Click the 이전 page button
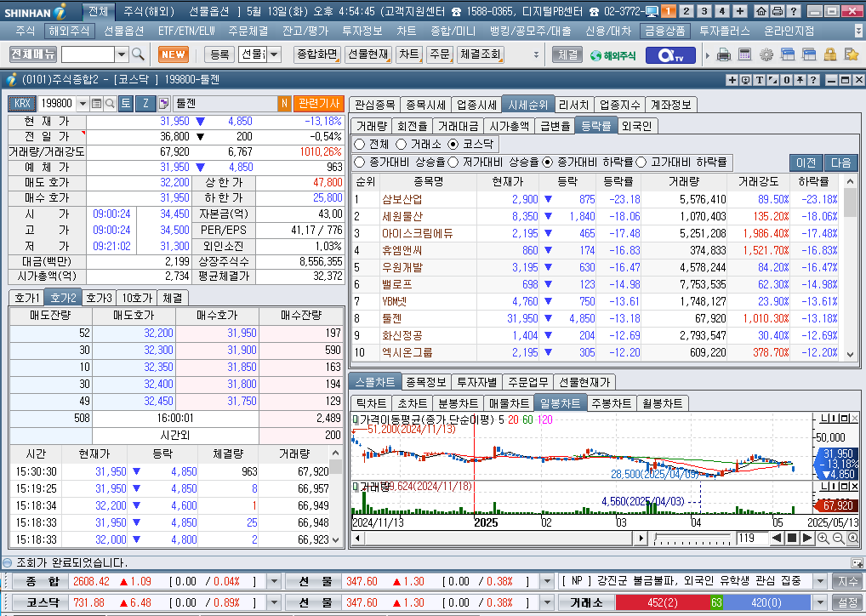866x616 pixels. 806,163
